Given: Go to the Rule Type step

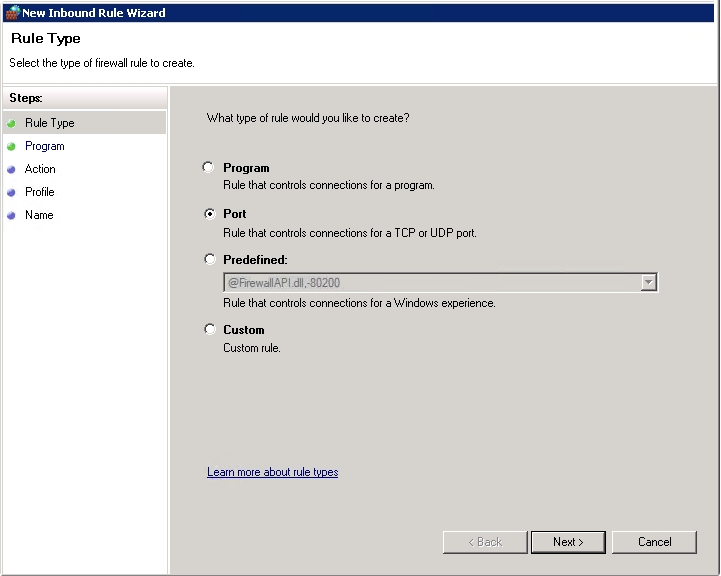Looking at the screenshot, I should pyautogui.click(x=50, y=123).
